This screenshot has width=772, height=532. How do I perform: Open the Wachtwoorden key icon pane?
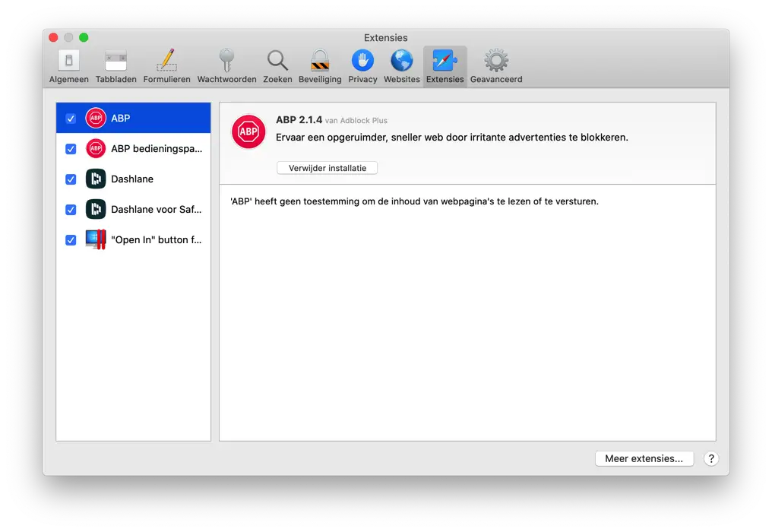click(x=226, y=66)
